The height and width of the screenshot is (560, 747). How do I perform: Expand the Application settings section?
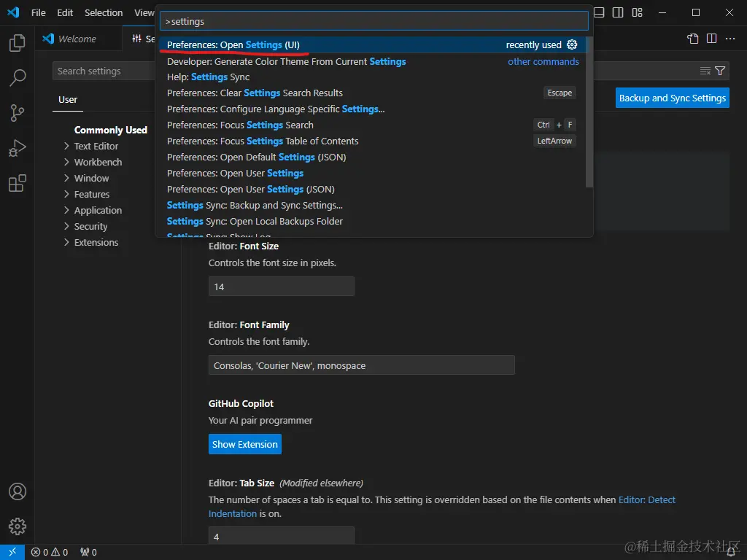(x=98, y=211)
